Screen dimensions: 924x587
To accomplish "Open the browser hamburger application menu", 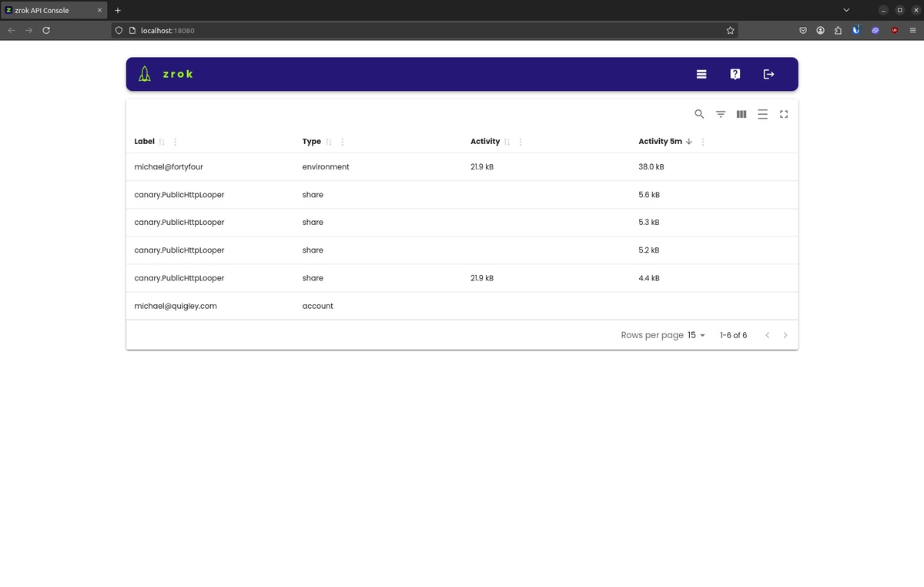I will point(912,30).
